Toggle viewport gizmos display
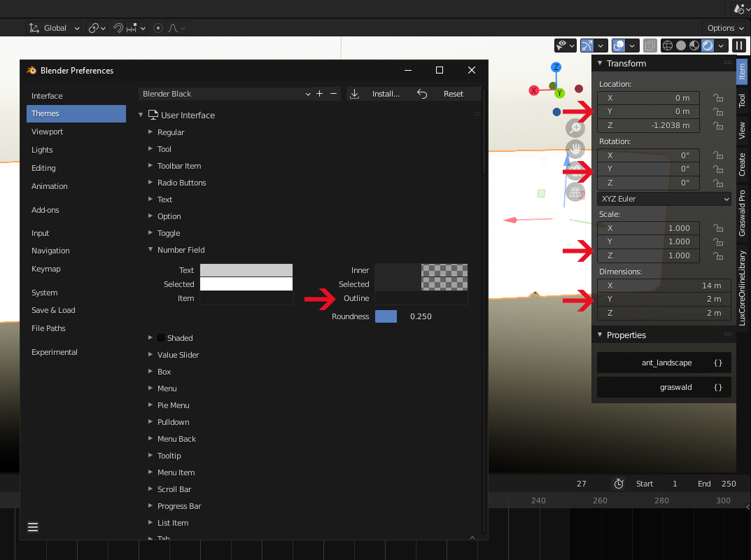 (x=587, y=45)
